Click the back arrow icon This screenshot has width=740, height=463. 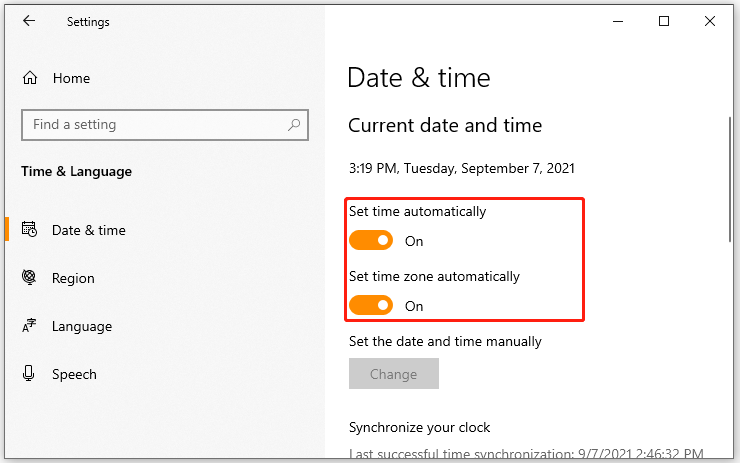click(29, 21)
